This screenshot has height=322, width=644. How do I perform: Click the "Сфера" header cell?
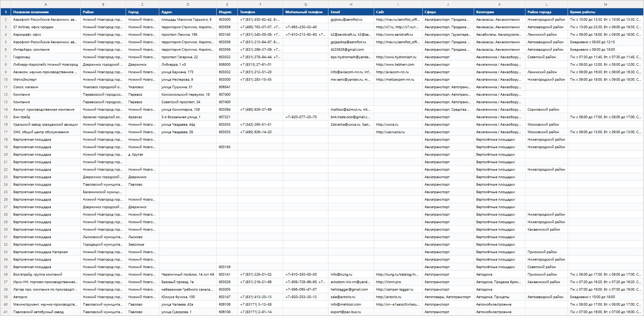448,12
